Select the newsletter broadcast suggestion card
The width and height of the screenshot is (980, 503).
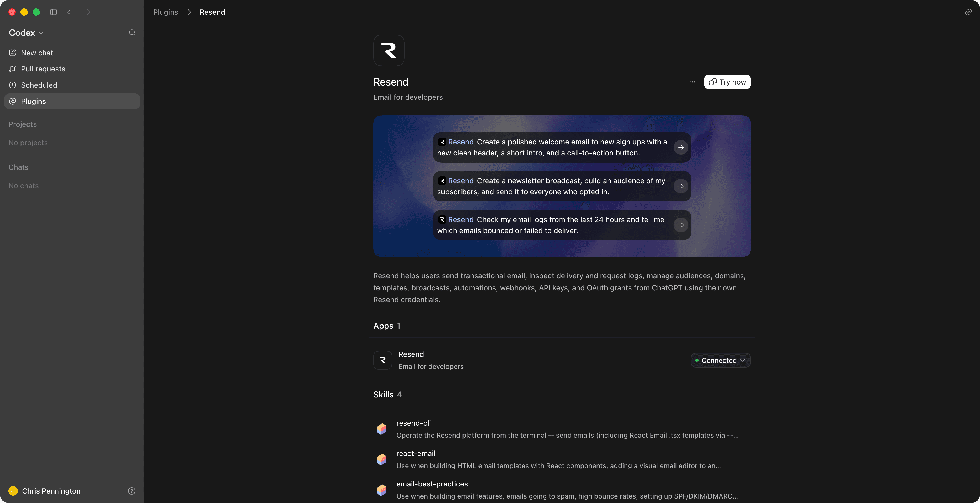(562, 186)
